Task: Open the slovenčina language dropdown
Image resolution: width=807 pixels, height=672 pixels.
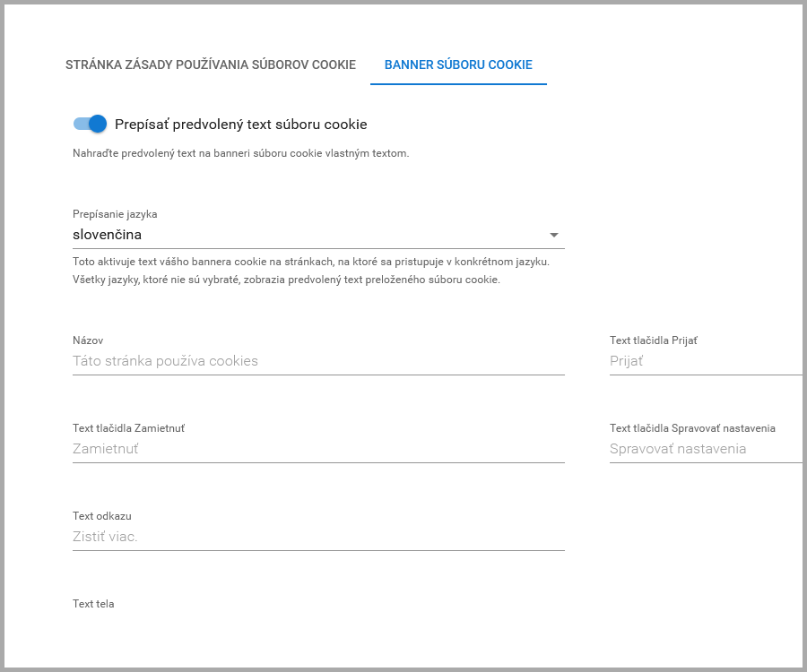Action: [x=305, y=235]
